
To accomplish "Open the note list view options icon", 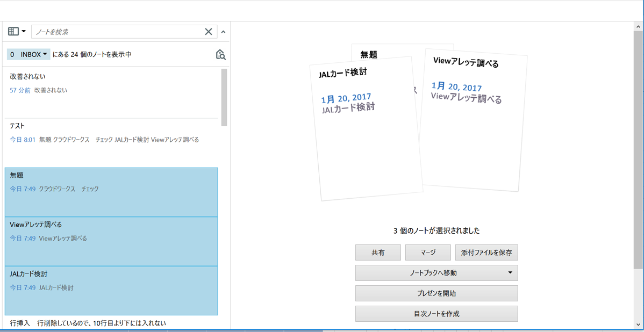I will [x=13, y=31].
